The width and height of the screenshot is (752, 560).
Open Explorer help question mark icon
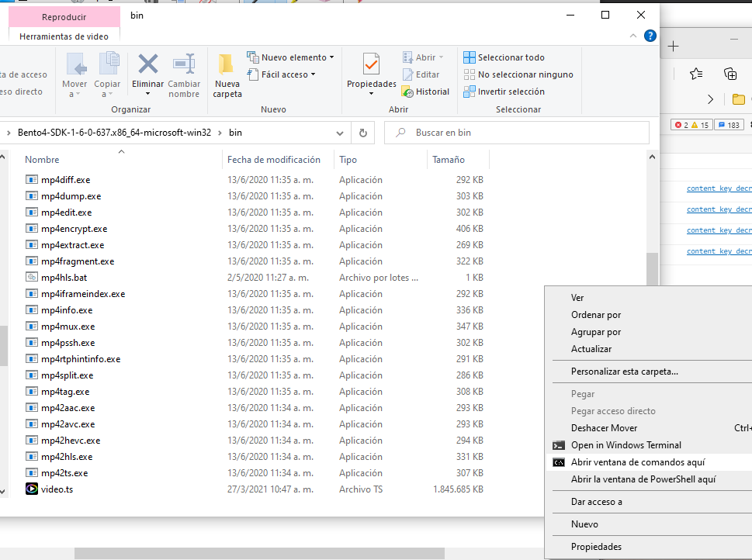coord(650,36)
